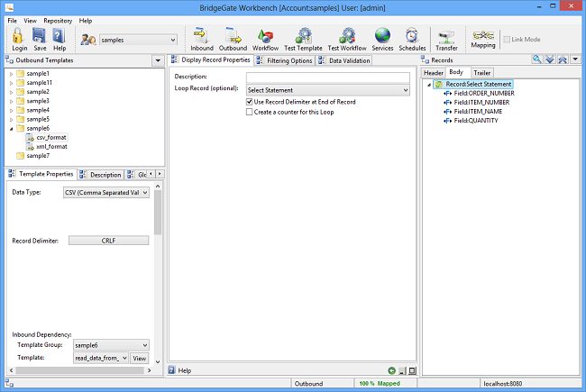Open the Help toolbar icon
This screenshot has width=586, height=392.
(x=59, y=36)
